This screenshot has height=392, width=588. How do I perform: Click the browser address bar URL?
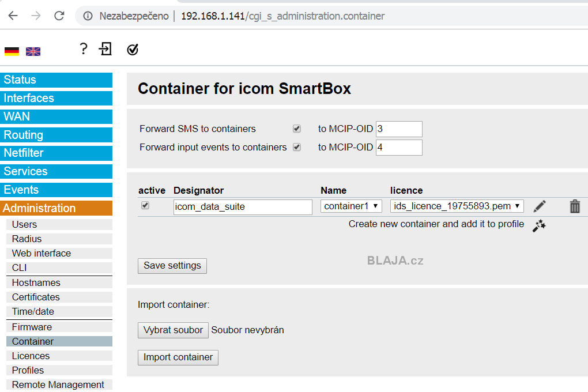(282, 16)
